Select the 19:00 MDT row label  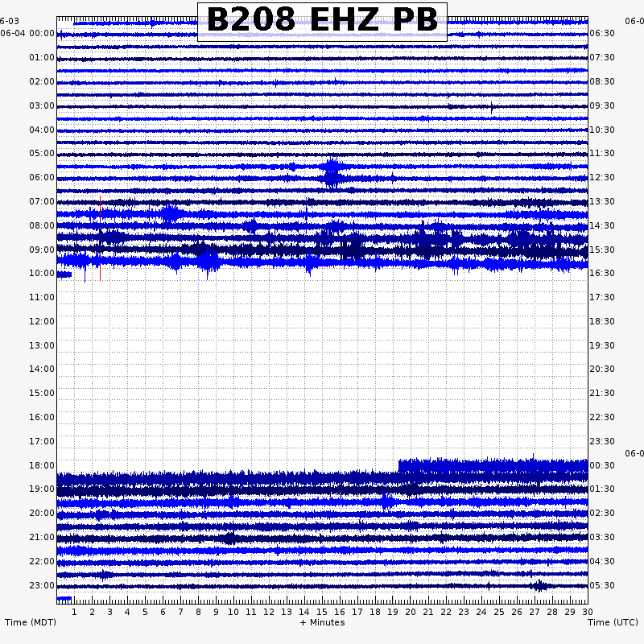[x=42, y=489]
